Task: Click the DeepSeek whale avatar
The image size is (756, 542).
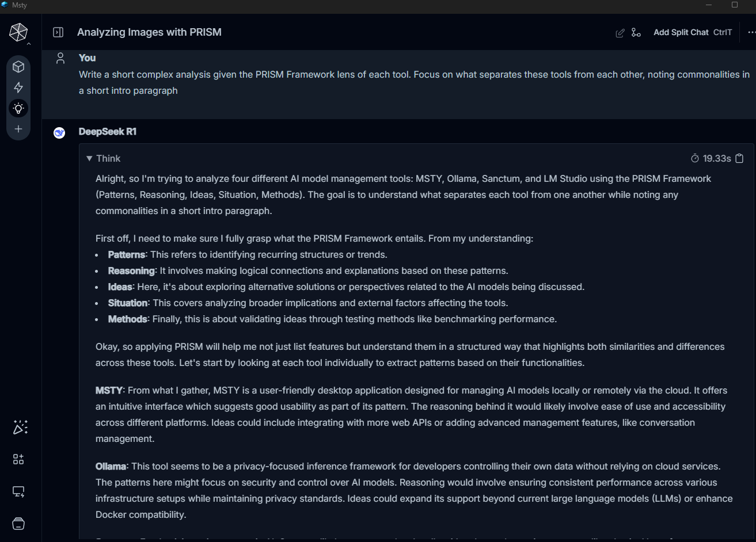Action: point(59,133)
